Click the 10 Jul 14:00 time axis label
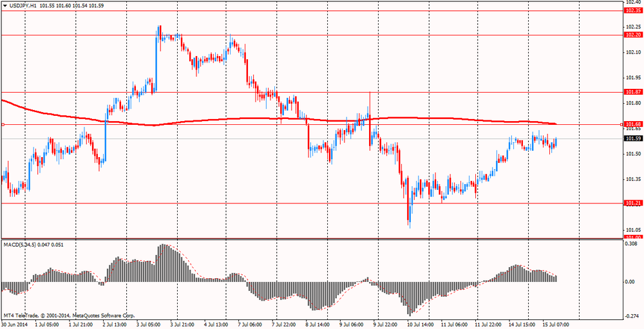The height and width of the screenshot is (329, 644). click(419, 325)
